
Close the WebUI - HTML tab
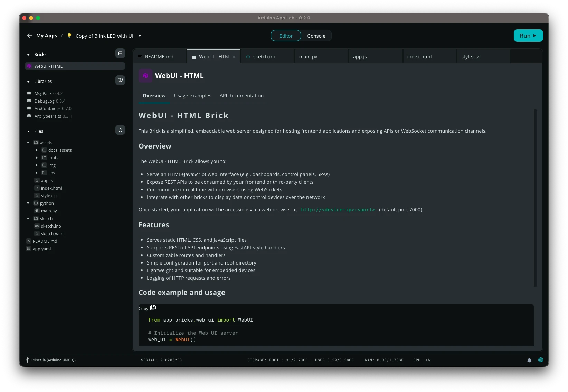coord(234,57)
